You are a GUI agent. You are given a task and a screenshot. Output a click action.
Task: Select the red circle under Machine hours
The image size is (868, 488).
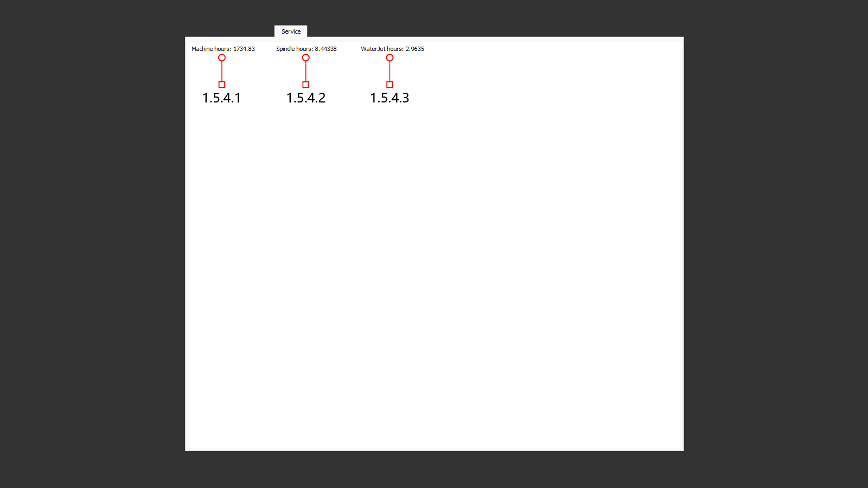point(222,57)
